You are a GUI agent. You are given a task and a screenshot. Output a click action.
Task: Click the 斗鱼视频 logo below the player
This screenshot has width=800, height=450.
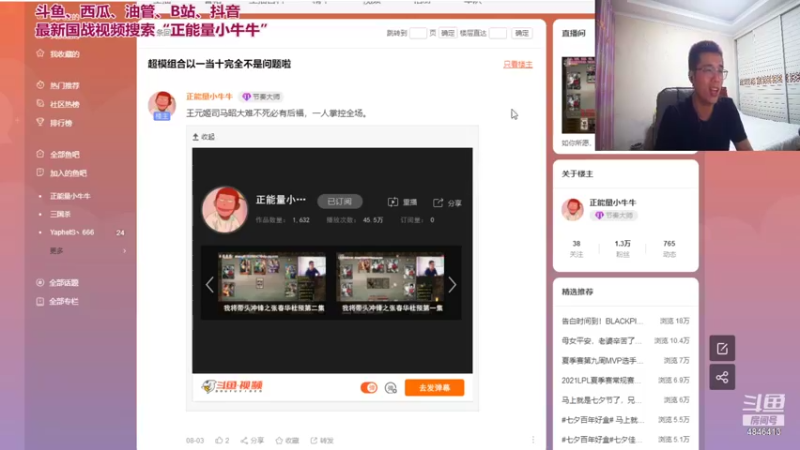tap(232, 387)
